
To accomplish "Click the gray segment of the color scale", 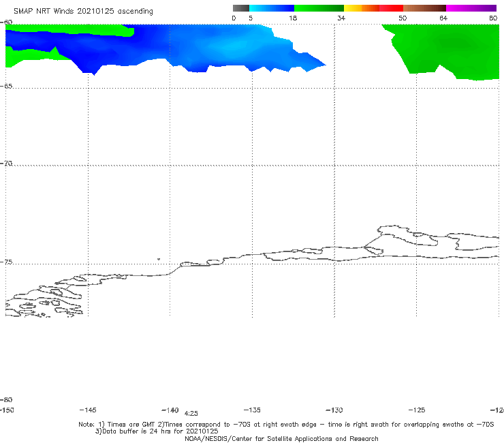I will click(241, 8).
